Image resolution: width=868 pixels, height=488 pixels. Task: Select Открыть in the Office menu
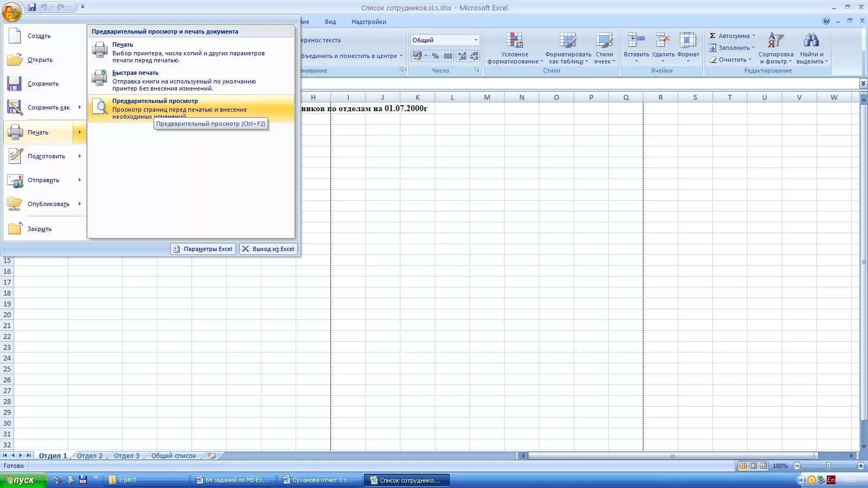pos(44,60)
